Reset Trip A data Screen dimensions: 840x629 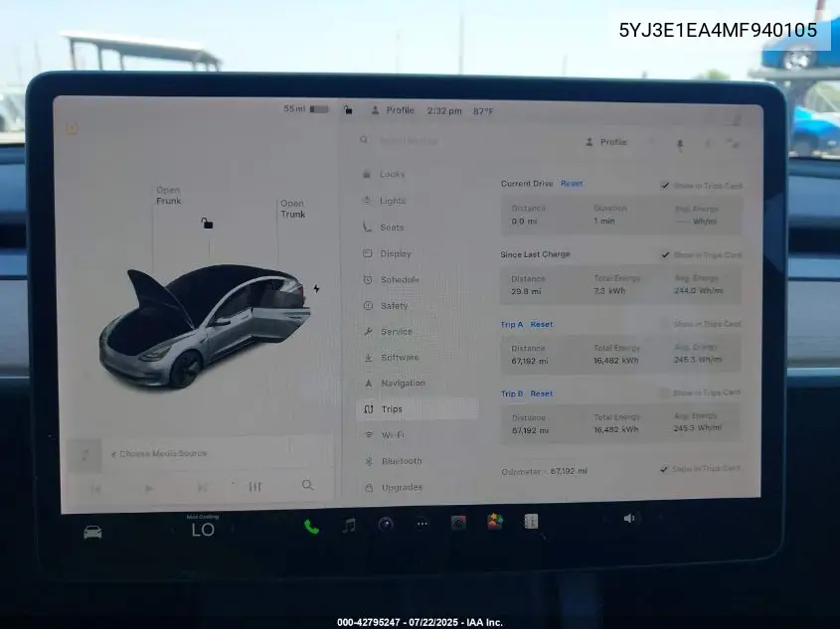[x=542, y=324]
